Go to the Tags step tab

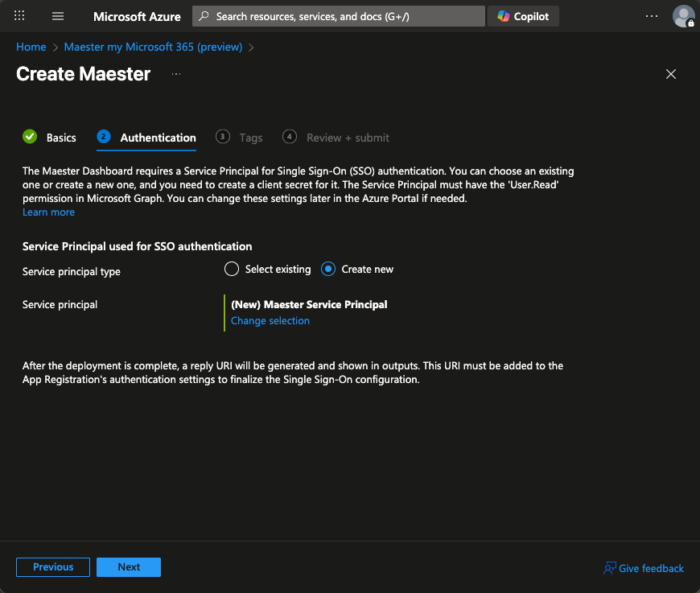tap(250, 138)
